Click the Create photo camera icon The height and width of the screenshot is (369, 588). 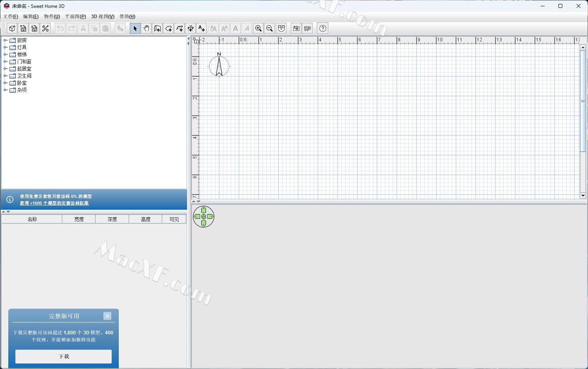point(296,28)
